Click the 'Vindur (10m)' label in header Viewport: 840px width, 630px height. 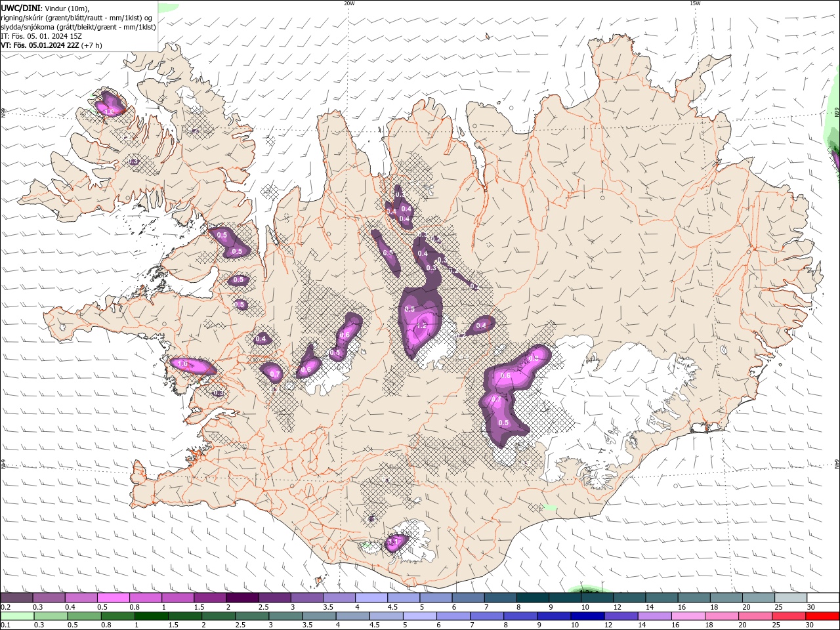coord(67,8)
